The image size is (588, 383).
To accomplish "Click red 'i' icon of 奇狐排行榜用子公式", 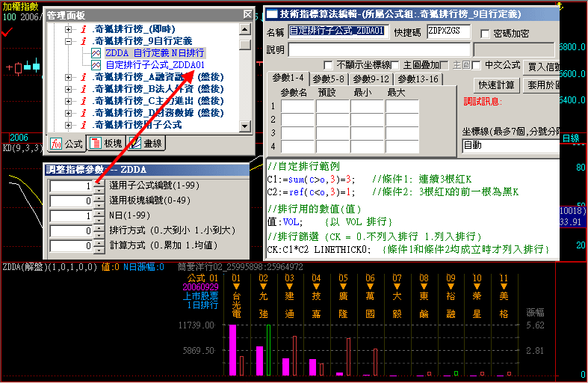I will 82,125.
